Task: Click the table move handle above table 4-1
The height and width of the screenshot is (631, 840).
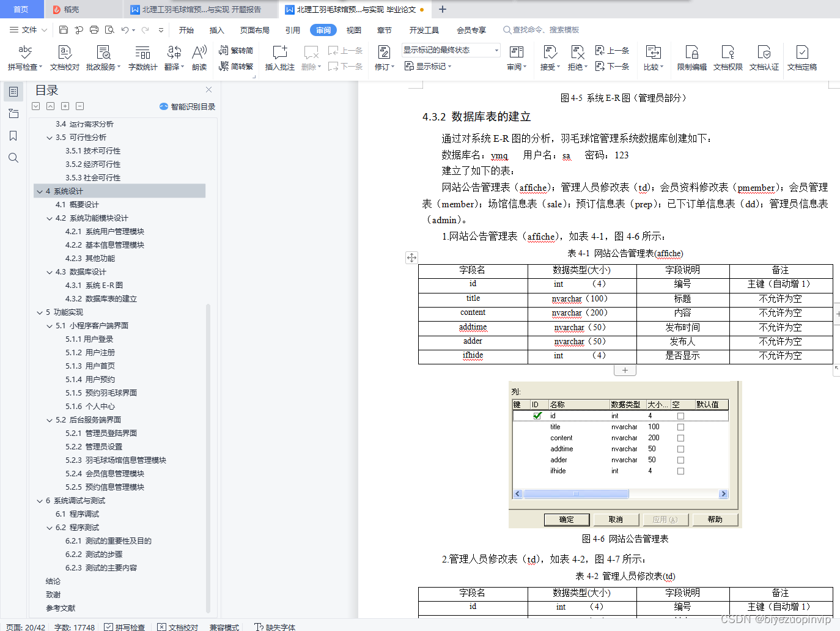Action: pos(411,257)
